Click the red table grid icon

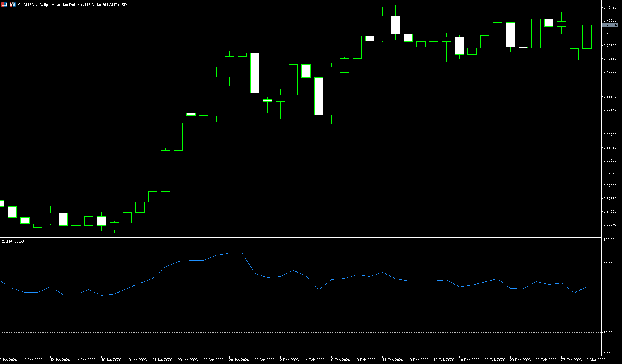4,4
